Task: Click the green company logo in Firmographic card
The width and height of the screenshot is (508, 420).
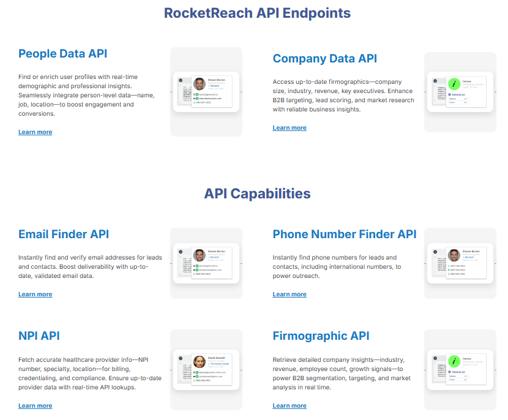Action: click(454, 361)
